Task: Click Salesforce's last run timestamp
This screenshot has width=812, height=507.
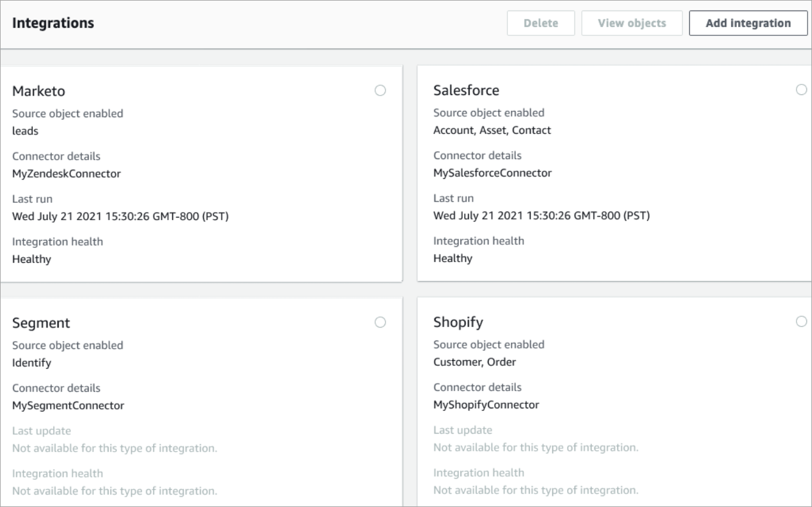Action: (x=540, y=215)
